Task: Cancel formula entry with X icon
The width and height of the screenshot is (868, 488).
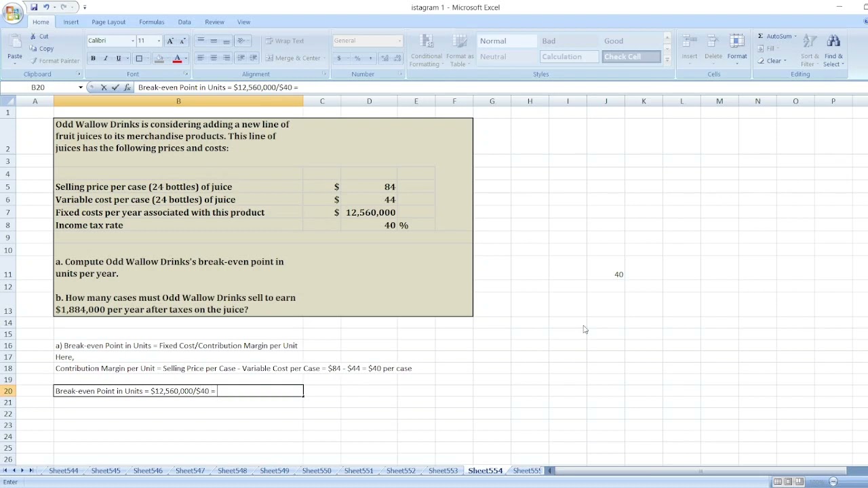Action: coord(103,87)
